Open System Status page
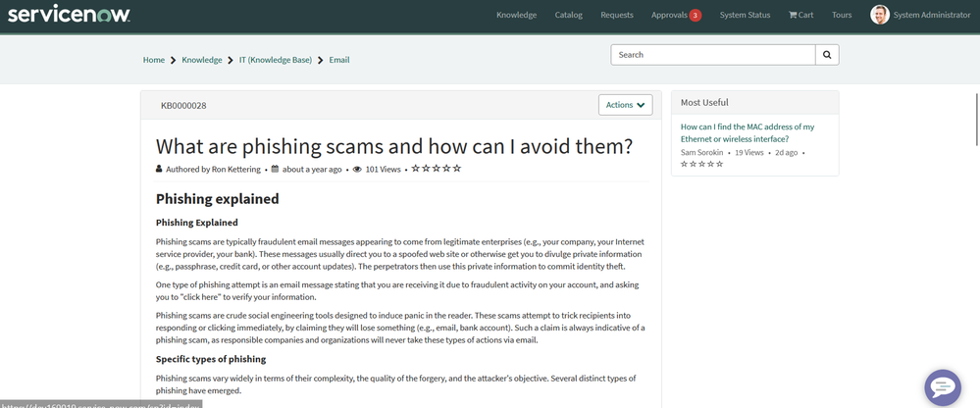This screenshot has width=980, height=408. tap(745, 15)
